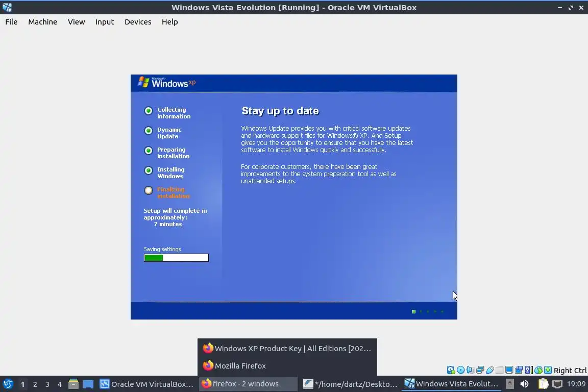
Task: Open the file manager drawer icon in the taskbar
Action: (73, 384)
